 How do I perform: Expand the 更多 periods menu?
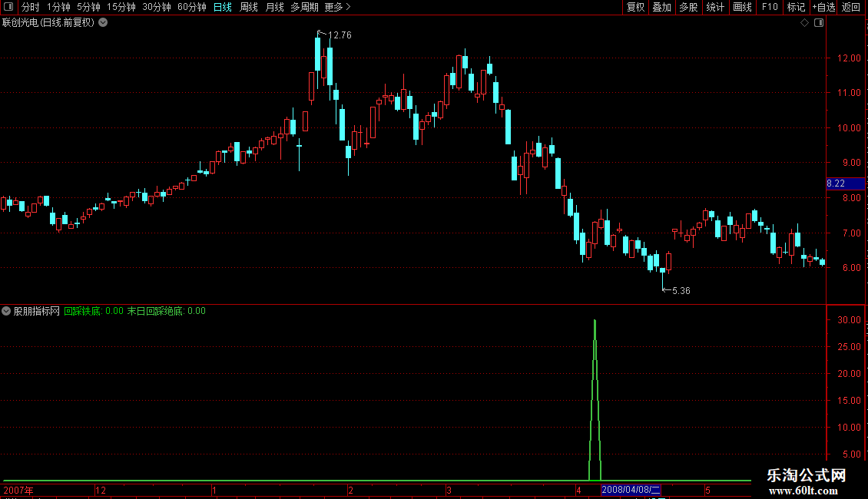click(x=338, y=7)
